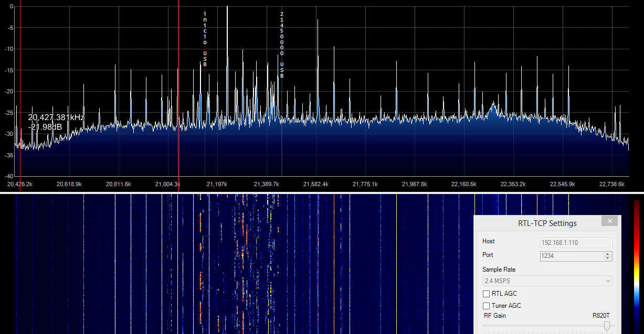Close the RTL-TCP Settings dialog
The width and height of the screenshot is (644, 334).
(x=609, y=222)
